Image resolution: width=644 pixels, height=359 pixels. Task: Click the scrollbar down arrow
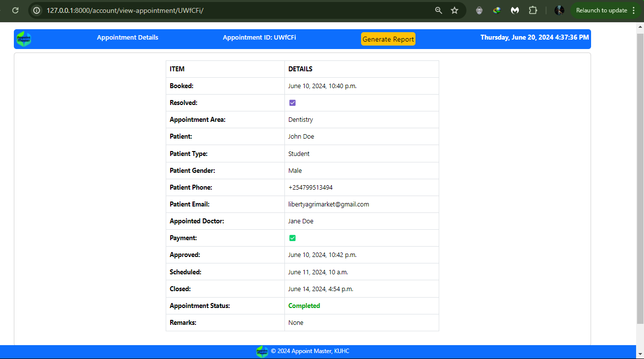[641, 355]
